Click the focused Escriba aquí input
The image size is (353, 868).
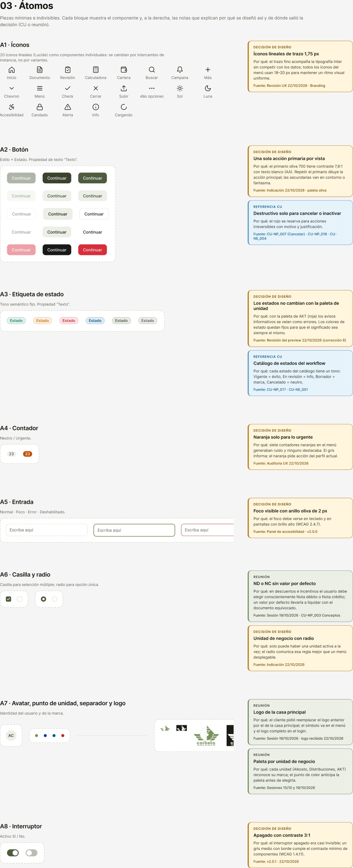(x=134, y=530)
